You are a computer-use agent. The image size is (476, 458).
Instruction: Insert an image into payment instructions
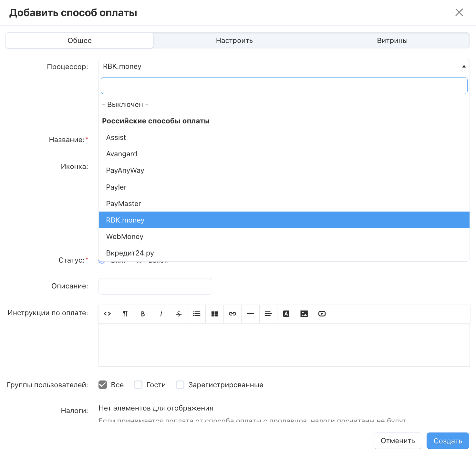(x=304, y=314)
